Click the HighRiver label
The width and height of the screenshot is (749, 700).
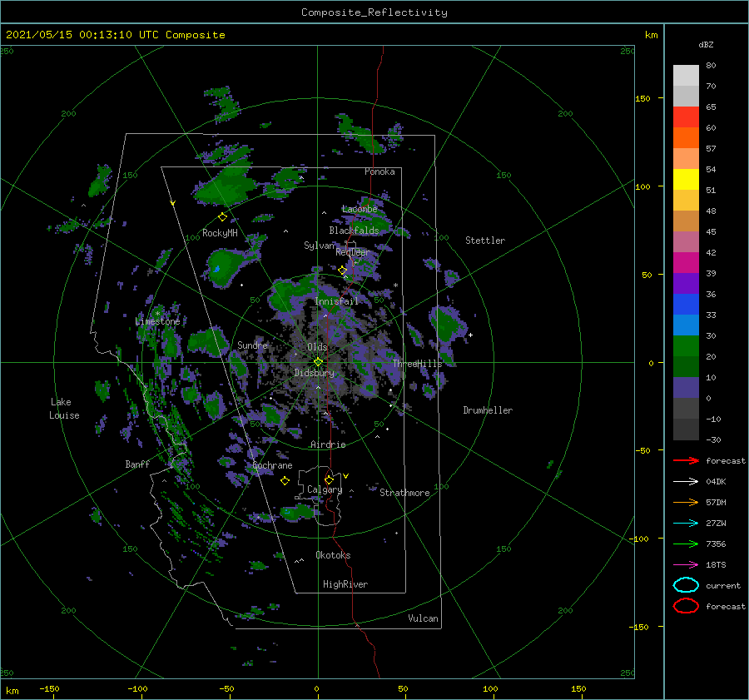click(345, 584)
